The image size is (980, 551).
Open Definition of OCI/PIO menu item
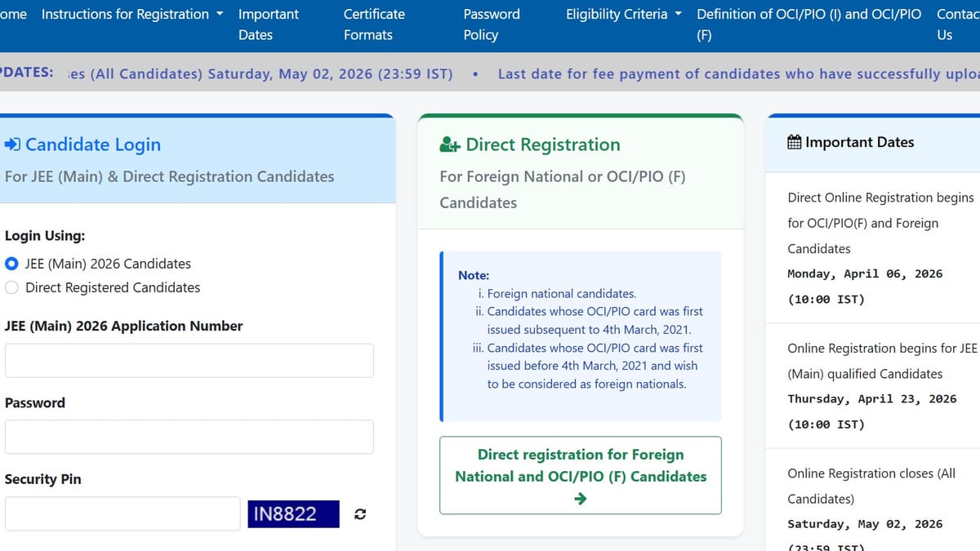[x=808, y=24]
